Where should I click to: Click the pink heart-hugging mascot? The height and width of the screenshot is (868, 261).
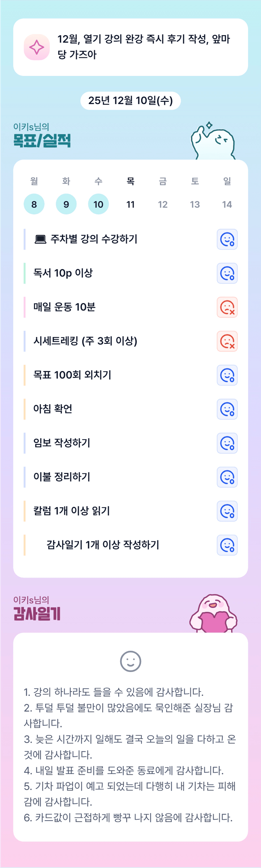pyautogui.click(x=214, y=614)
